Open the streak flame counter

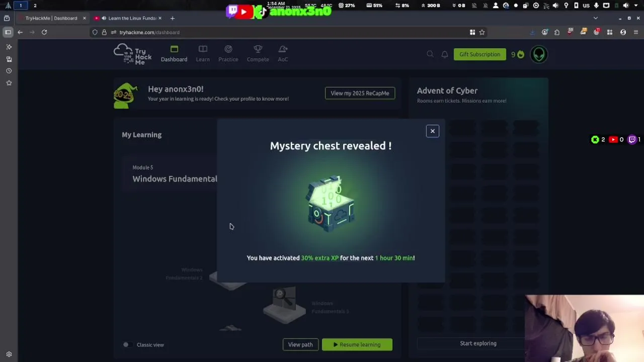[518, 54]
